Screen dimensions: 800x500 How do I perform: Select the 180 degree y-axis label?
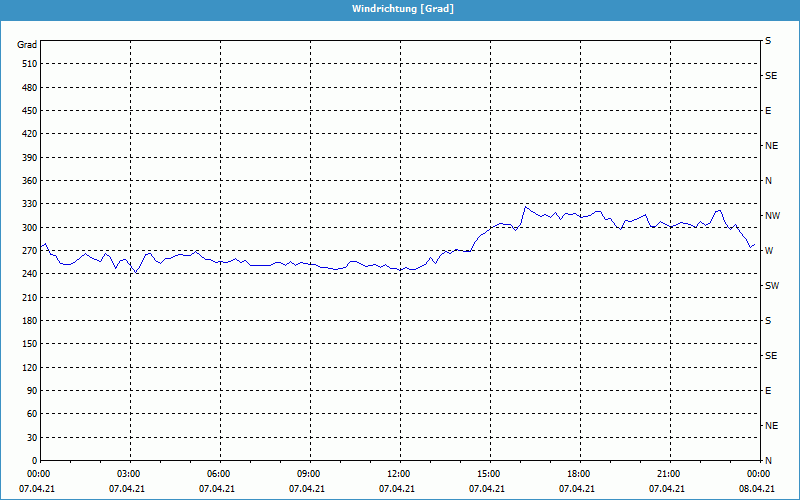point(28,321)
